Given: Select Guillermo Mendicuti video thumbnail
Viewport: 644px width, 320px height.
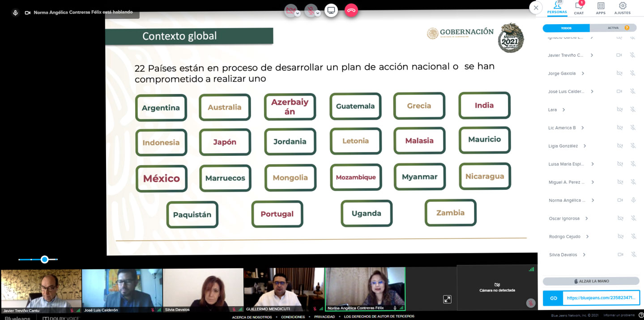Looking at the screenshot, I should [284, 290].
